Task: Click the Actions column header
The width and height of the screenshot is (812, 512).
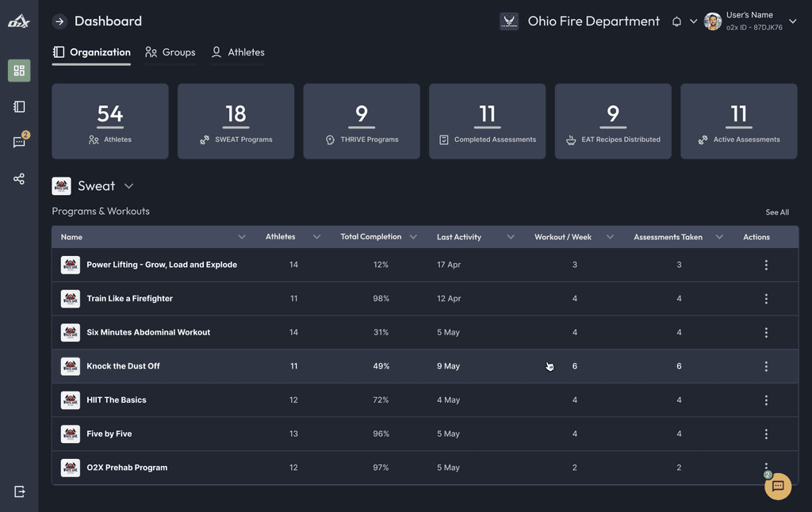Action: (x=756, y=237)
